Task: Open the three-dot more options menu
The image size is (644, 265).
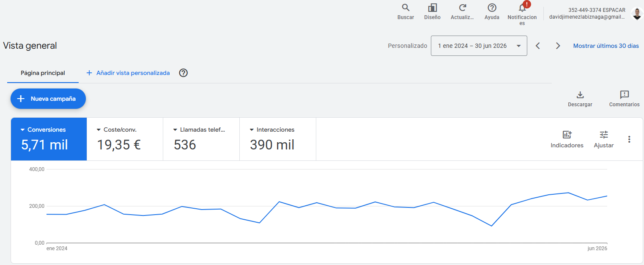Action: (x=629, y=139)
